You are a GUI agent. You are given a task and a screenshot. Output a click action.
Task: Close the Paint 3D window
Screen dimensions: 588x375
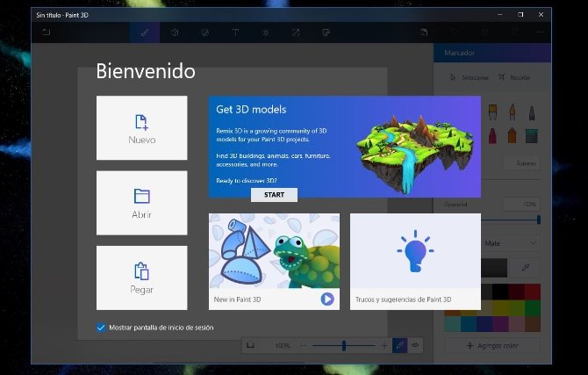(541, 15)
